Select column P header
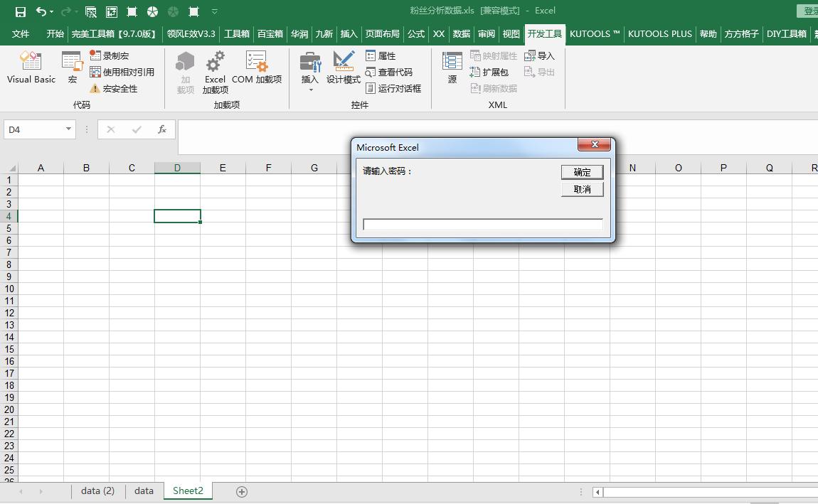 723,168
